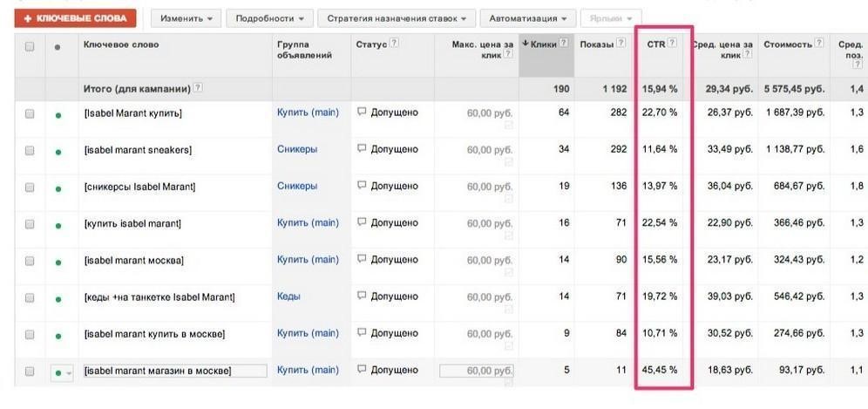The width and height of the screenshot is (868, 409).
Task: Tick checkbox for [isabel marant магазин в москве]
Action: 30,372
